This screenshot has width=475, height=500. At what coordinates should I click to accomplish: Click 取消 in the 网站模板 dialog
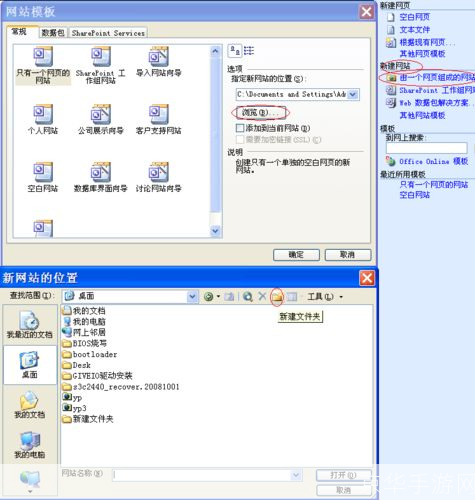click(347, 255)
